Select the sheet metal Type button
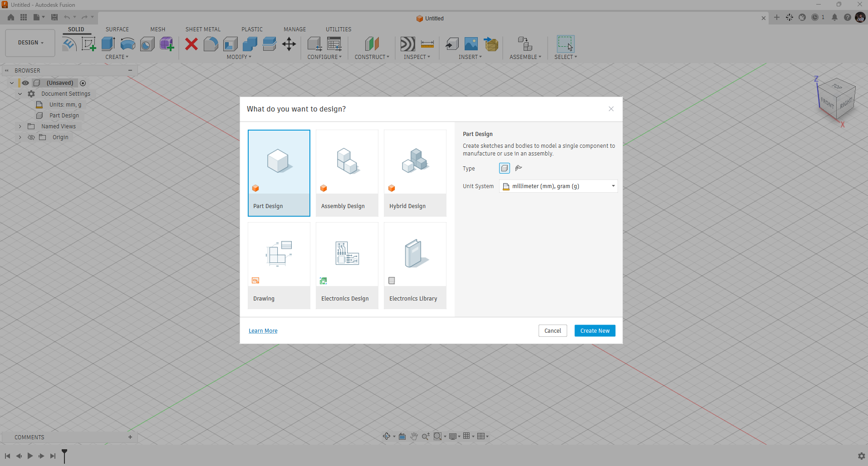The image size is (868, 466). click(519, 168)
